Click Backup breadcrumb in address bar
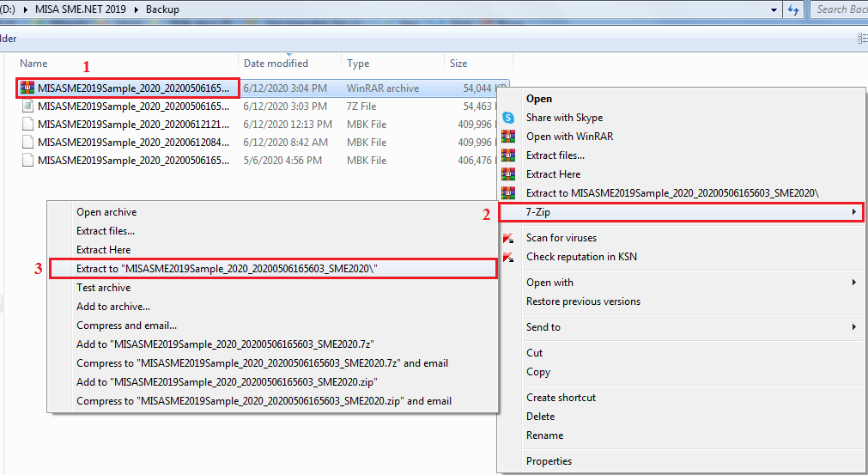 [x=162, y=9]
